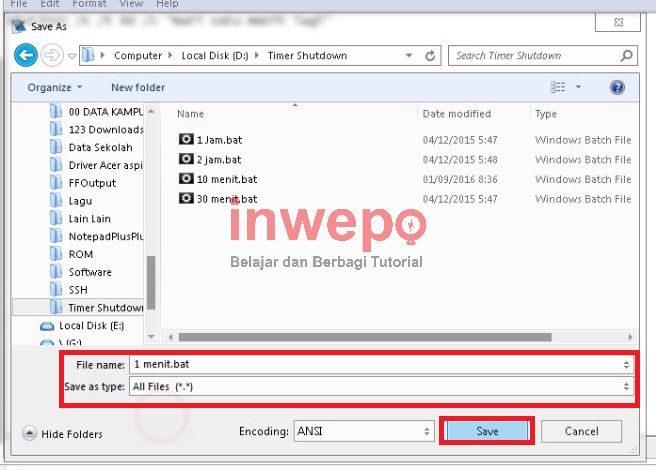Open the Save as type dropdown
Viewport: 656px width, 470px height.
(x=382, y=386)
